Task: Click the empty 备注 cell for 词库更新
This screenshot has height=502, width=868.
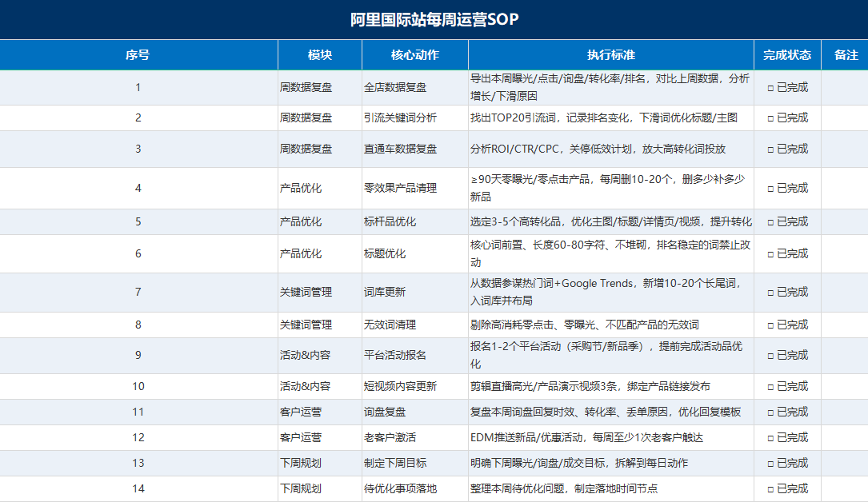Action: [x=845, y=292]
